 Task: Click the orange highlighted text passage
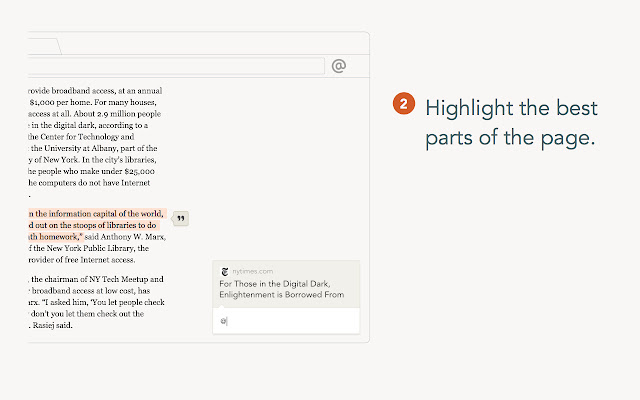(95, 225)
